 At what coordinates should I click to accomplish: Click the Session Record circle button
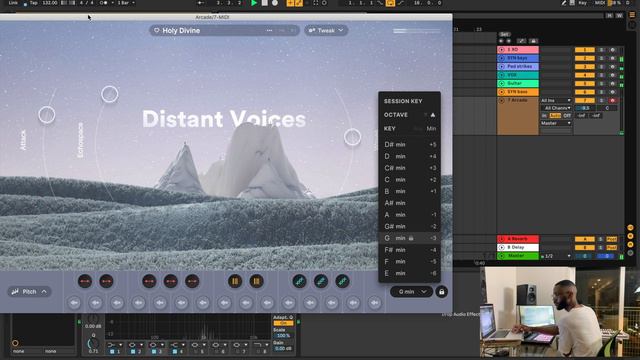tap(324, 3)
